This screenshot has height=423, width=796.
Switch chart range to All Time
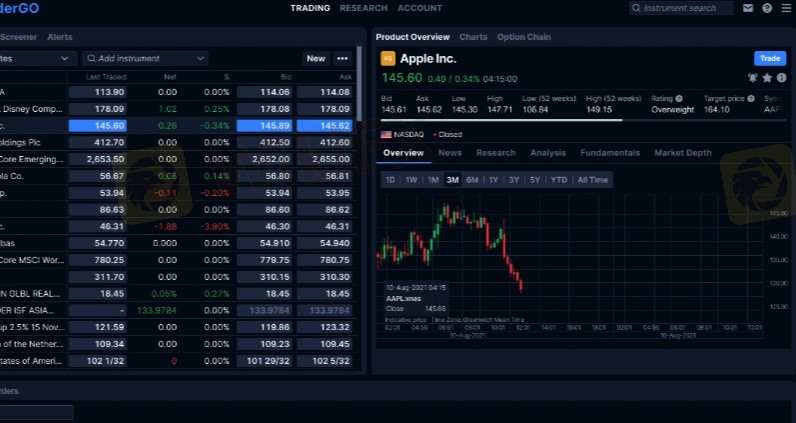click(592, 180)
